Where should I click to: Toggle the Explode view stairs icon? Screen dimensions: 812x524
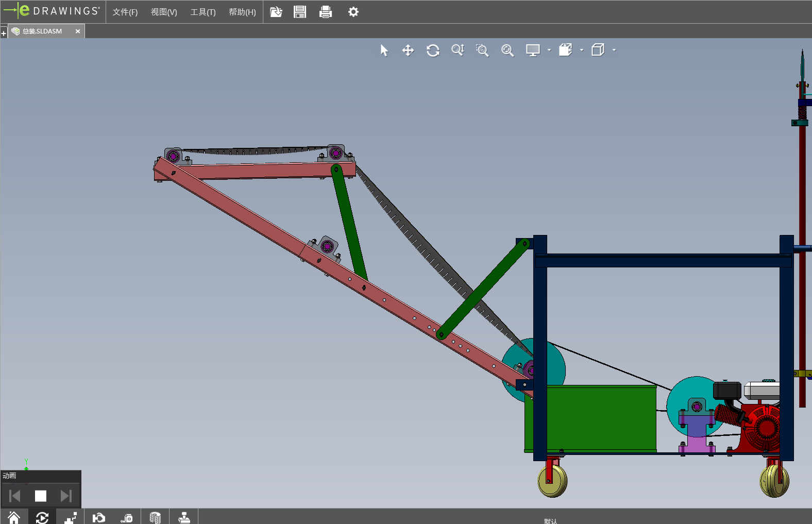tap(71, 517)
